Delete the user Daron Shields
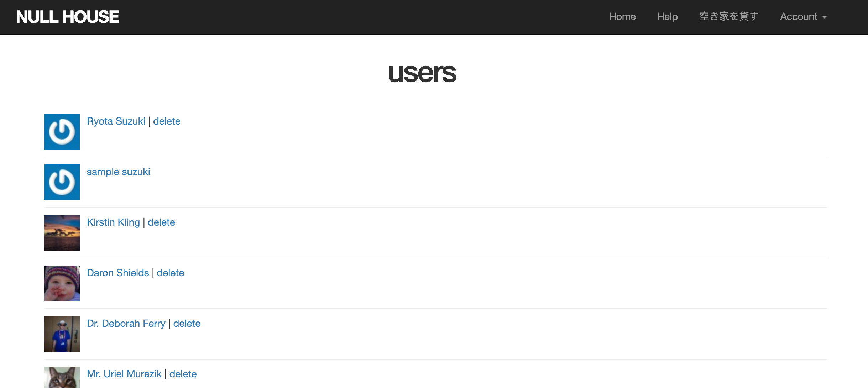The height and width of the screenshot is (388, 868). tap(170, 273)
